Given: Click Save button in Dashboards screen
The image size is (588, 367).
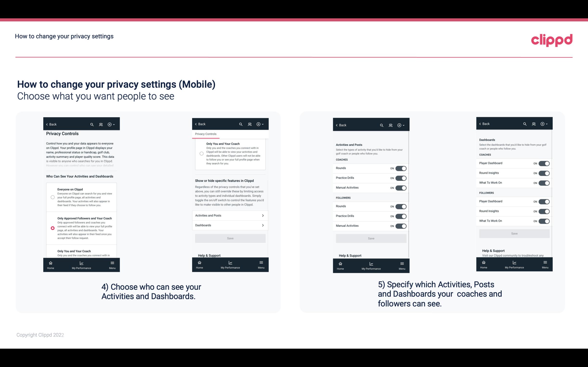Looking at the screenshot, I should [x=514, y=233].
